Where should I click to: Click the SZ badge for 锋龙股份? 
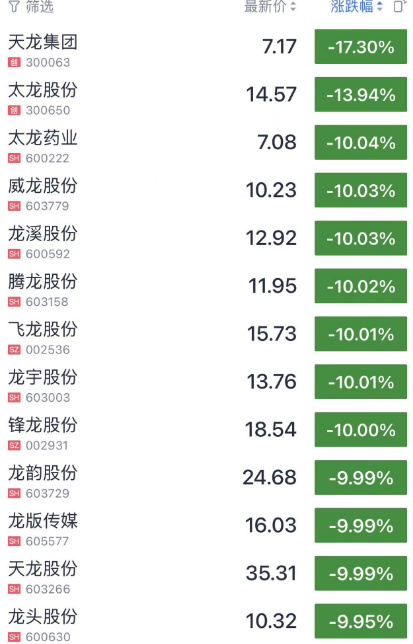(x=14, y=445)
